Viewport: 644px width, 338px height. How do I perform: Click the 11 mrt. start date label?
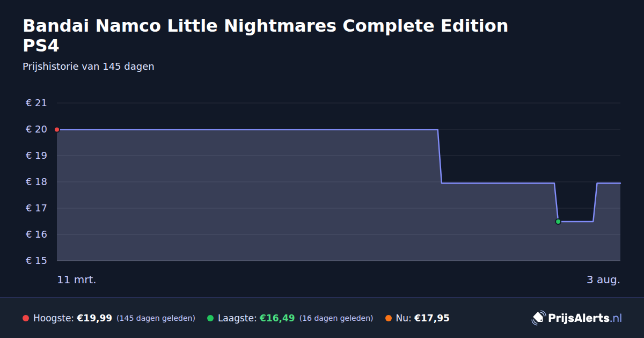click(x=77, y=280)
